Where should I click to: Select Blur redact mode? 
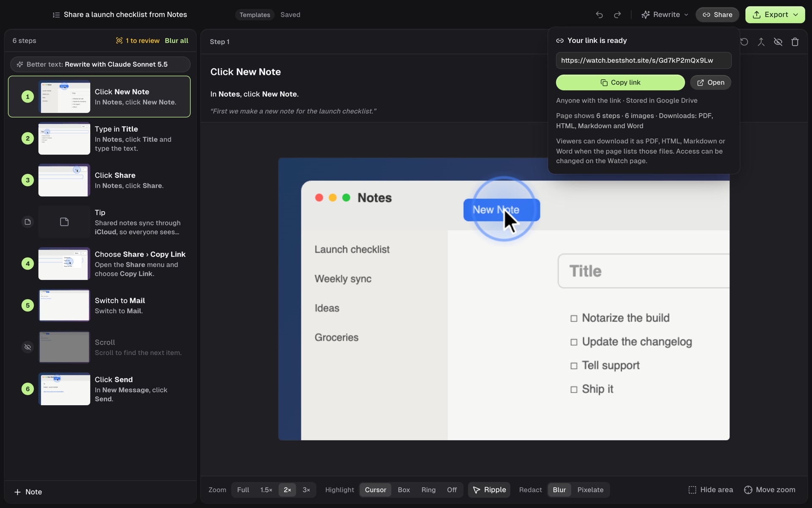(559, 490)
